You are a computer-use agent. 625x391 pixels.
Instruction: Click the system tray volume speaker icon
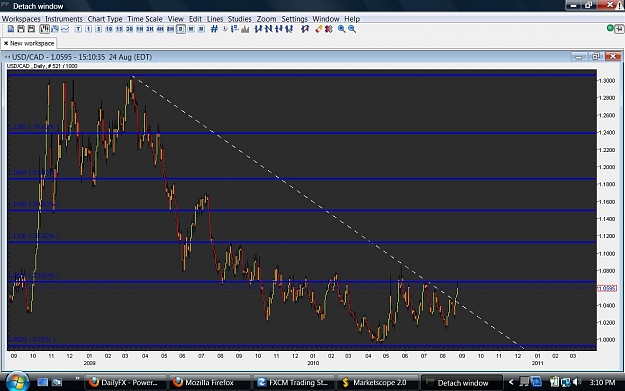(576, 382)
